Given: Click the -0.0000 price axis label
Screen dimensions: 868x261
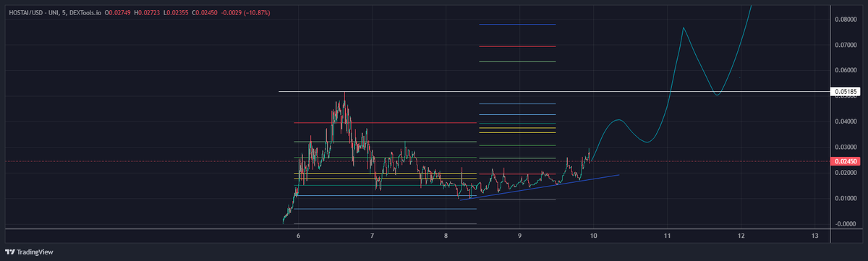Looking at the screenshot, I should 846,223.
